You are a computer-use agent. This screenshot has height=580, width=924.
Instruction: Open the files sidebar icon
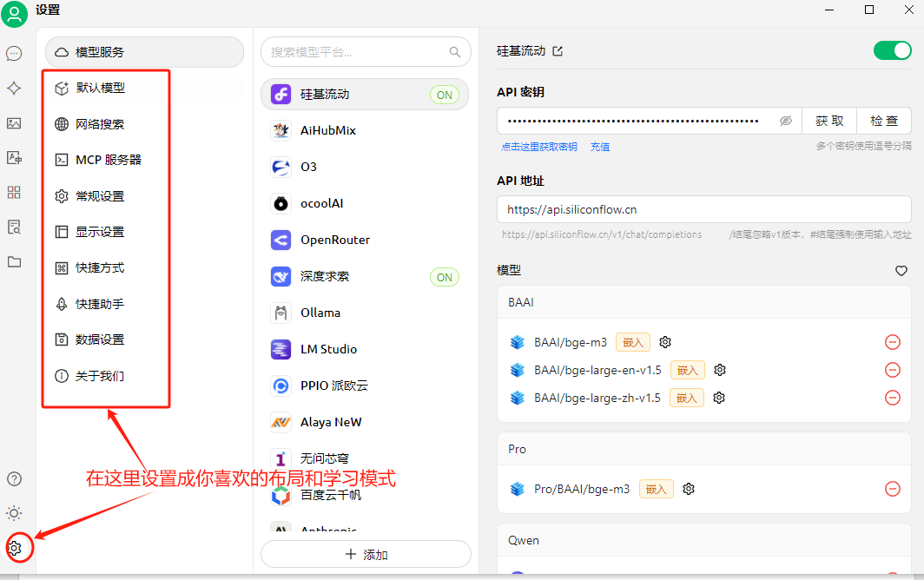click(14, 261)
